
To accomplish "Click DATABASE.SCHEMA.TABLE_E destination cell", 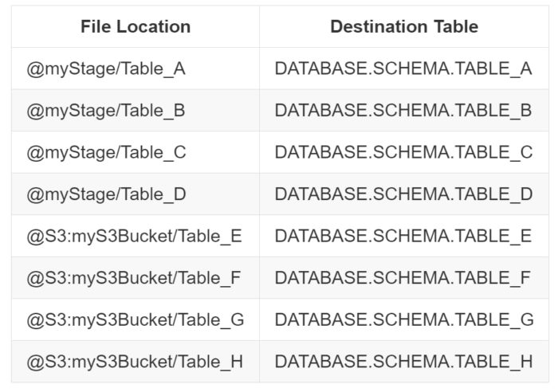I will (x=404, y=236).
